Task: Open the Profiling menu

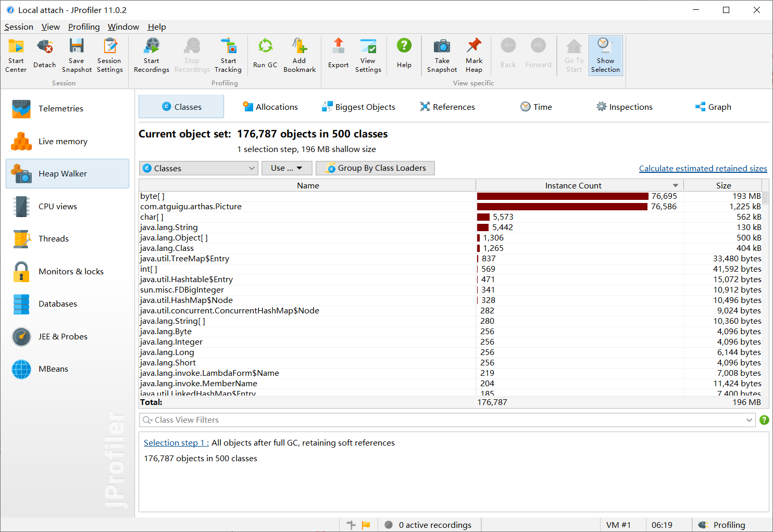Action: 84,27
